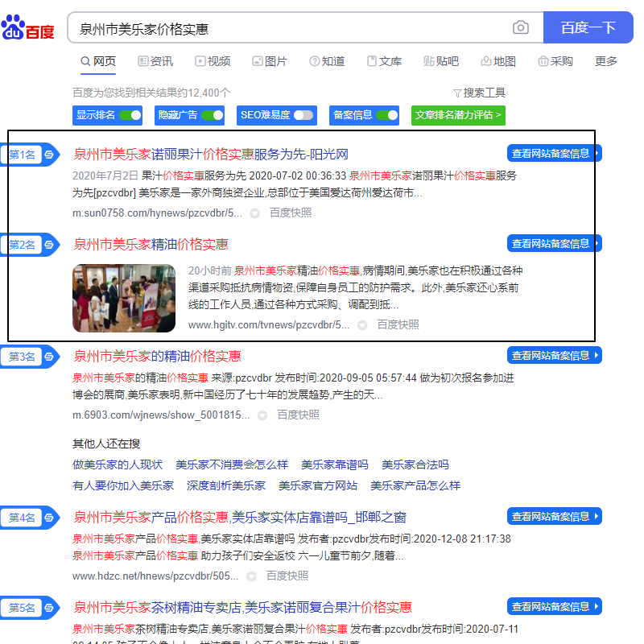This screenshot has height=644, width=644.
Task: Switch to the 贴吧 tab
Action: pos(441,62)
